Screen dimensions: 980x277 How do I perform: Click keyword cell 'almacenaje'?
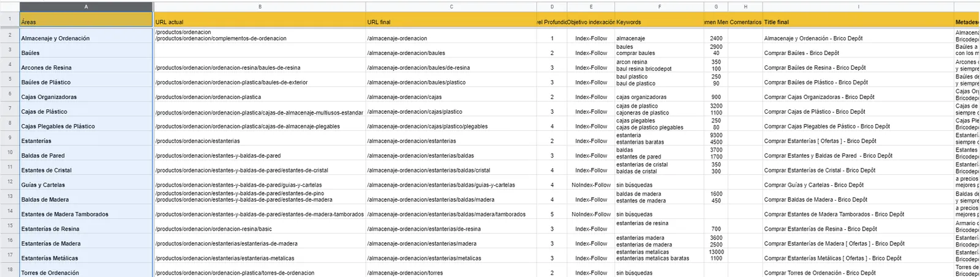660,35
